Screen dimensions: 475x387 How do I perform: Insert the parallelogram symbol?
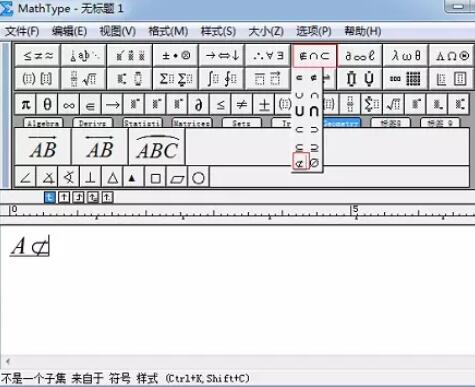coord(177,177)
